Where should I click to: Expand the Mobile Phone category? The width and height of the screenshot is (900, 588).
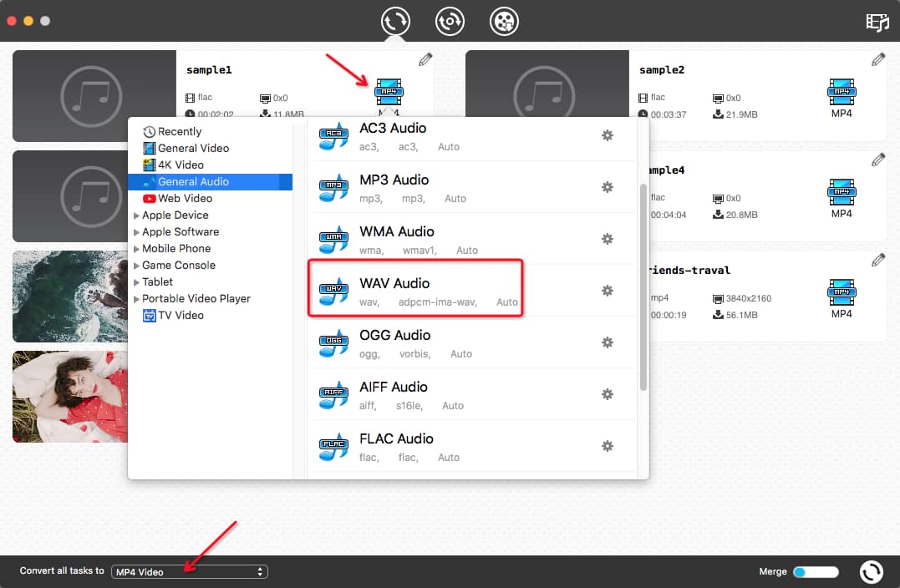tap(177, 248)
